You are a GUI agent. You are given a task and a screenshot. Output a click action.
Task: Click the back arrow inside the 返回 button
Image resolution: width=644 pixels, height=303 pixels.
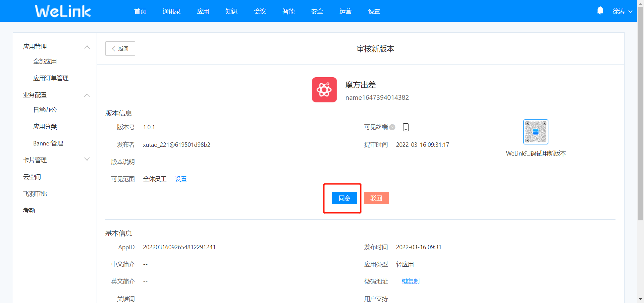(113, 48)
